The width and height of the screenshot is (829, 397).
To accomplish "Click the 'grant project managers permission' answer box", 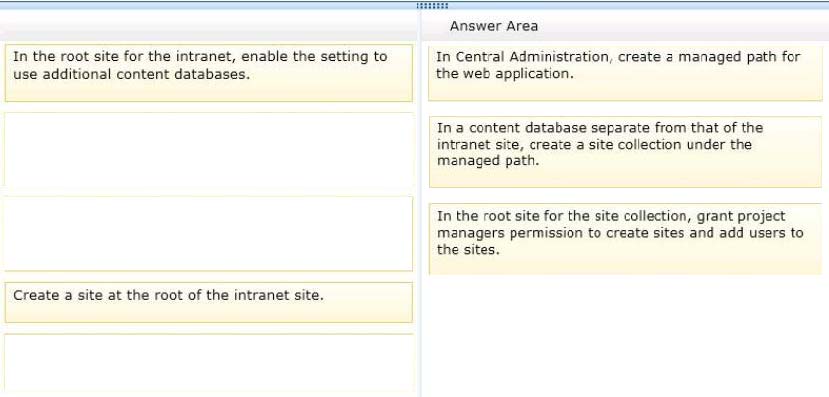I will point(625,239).
